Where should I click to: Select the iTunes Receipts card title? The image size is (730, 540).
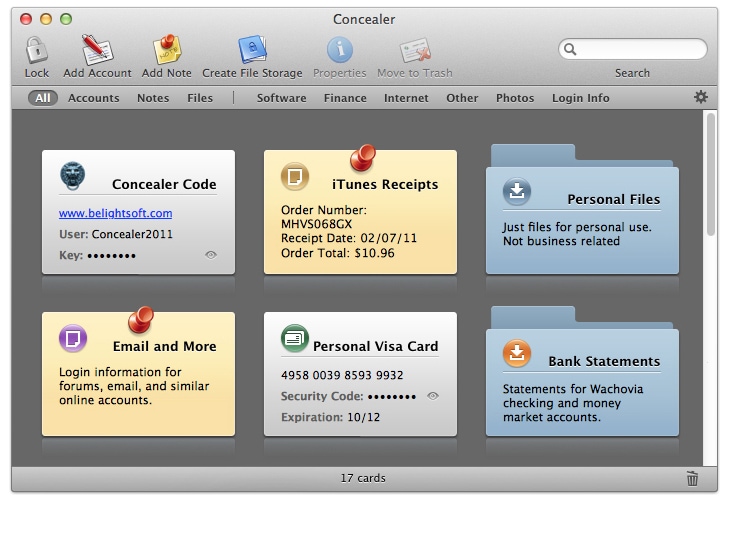pos(385,184)
